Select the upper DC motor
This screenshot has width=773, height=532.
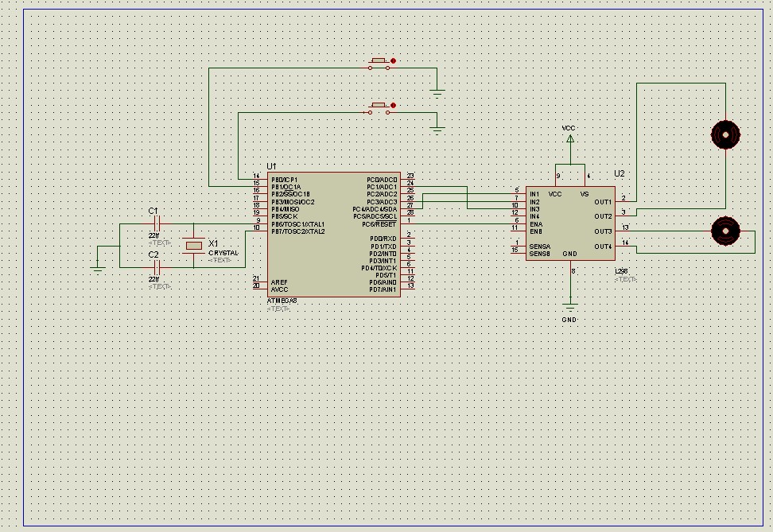click(x=724, y=134)
